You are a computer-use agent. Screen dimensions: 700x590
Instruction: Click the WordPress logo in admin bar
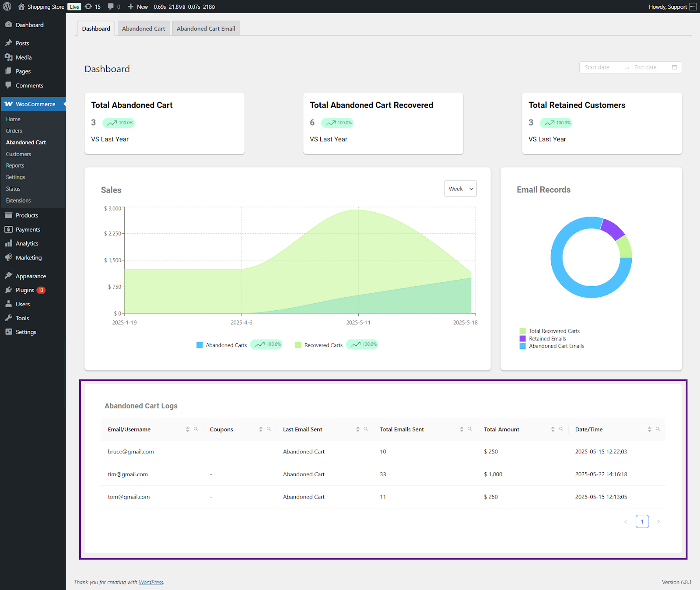pos(7,7)
